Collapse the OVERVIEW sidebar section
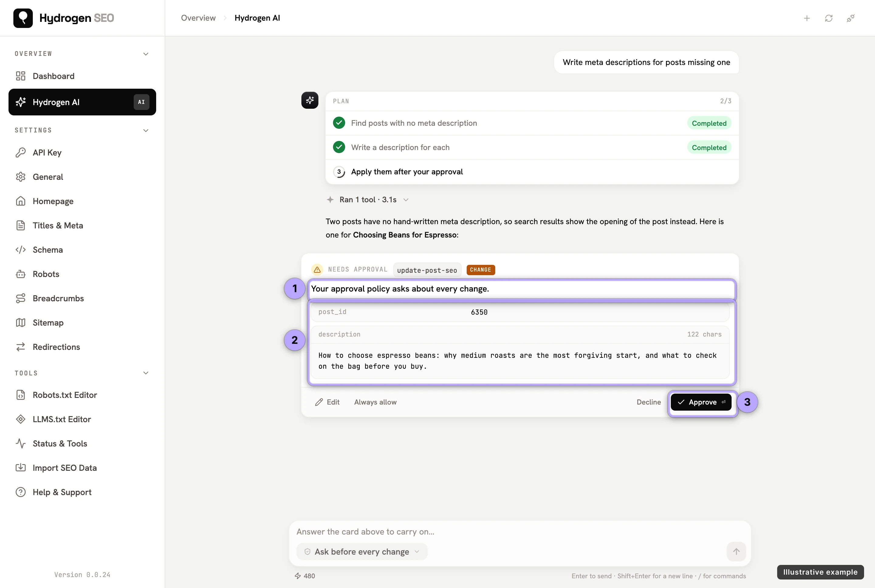 point(146,54)
